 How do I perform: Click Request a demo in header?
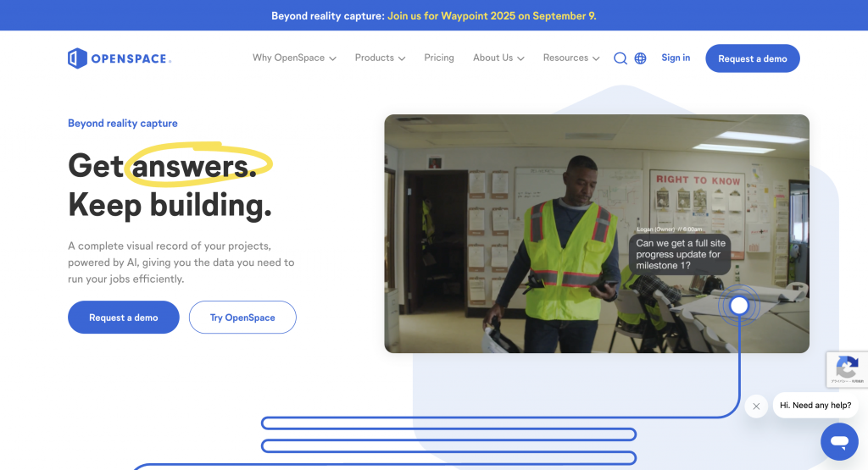click(x=753, y=58)
